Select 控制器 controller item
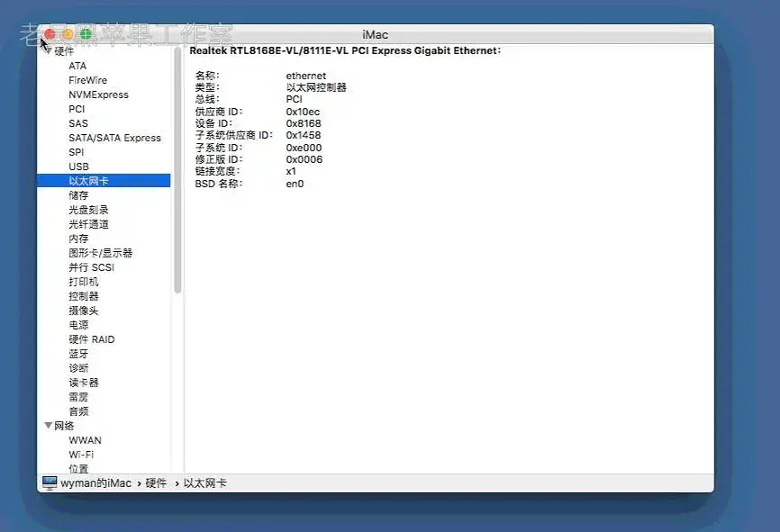 [84, 296]
